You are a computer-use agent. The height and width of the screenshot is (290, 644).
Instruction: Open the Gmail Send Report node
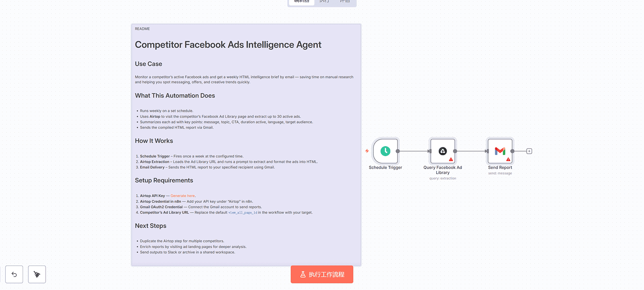500,151
